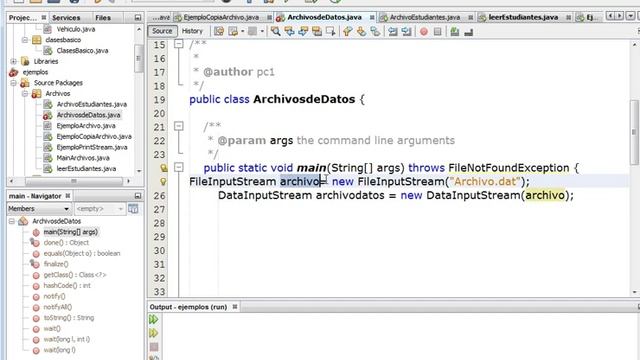Click Toggle Bookmark icon
This screenshot has height=360, width=640.
coord(375,31)
